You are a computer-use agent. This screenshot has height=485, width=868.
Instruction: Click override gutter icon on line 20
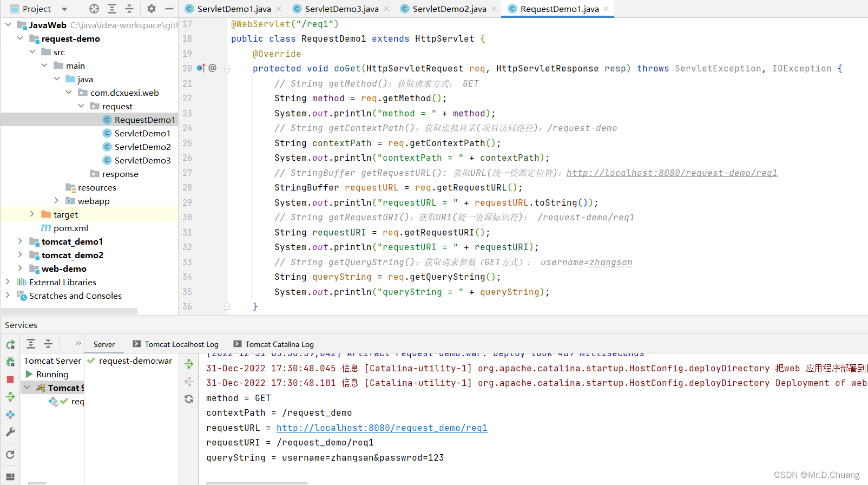coord(201,68)
